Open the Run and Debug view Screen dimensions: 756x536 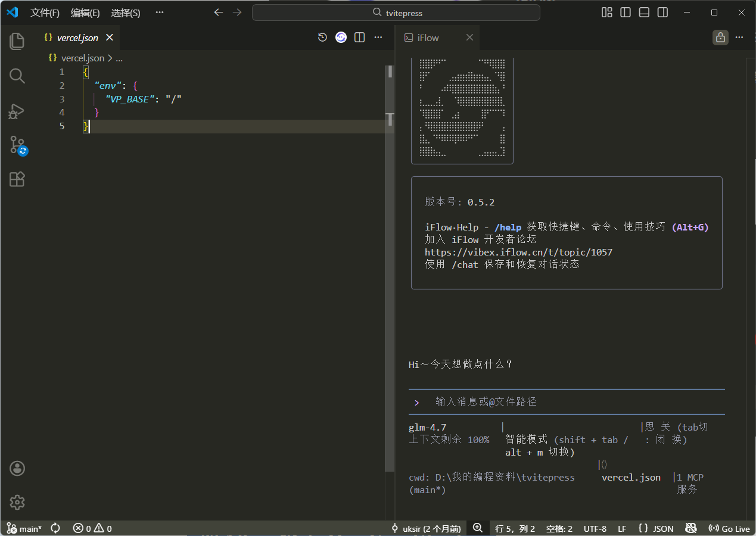17,110
